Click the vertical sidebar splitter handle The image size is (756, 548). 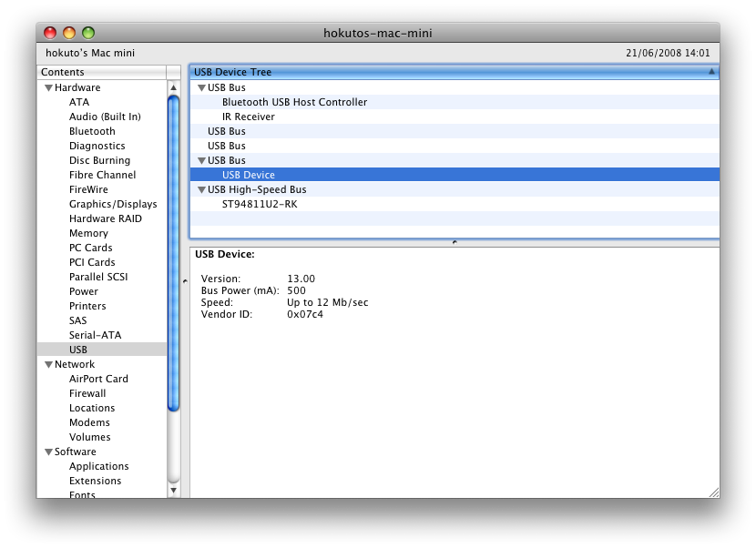[185, 281]
